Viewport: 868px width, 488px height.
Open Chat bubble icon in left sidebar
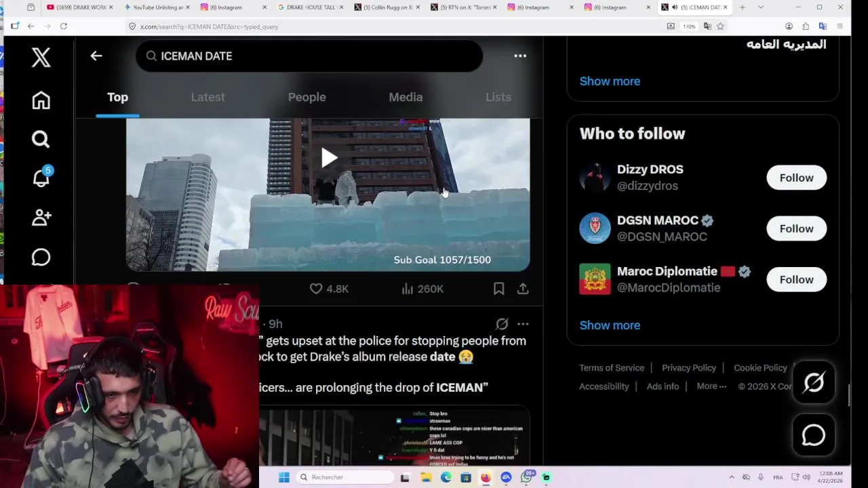tap(41, 257)
